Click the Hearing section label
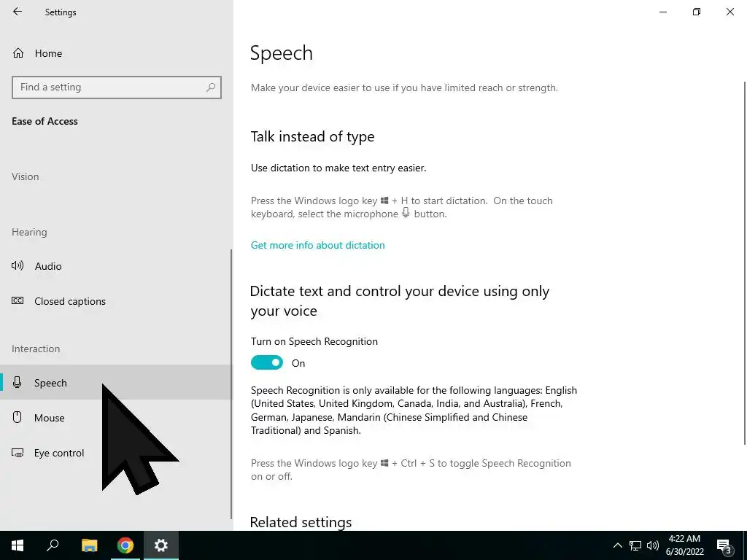The height and width of the screenshot is (560, 747). 29,233
